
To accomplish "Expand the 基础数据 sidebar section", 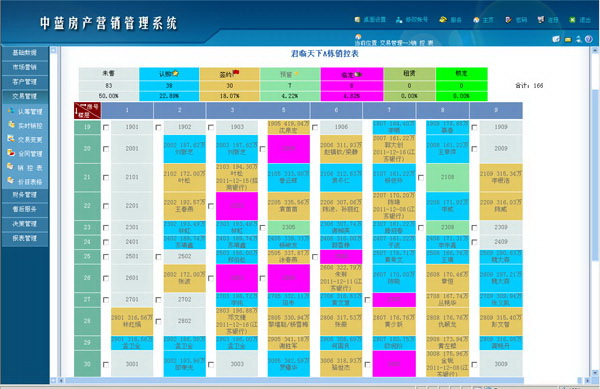I will coord(25,53).
